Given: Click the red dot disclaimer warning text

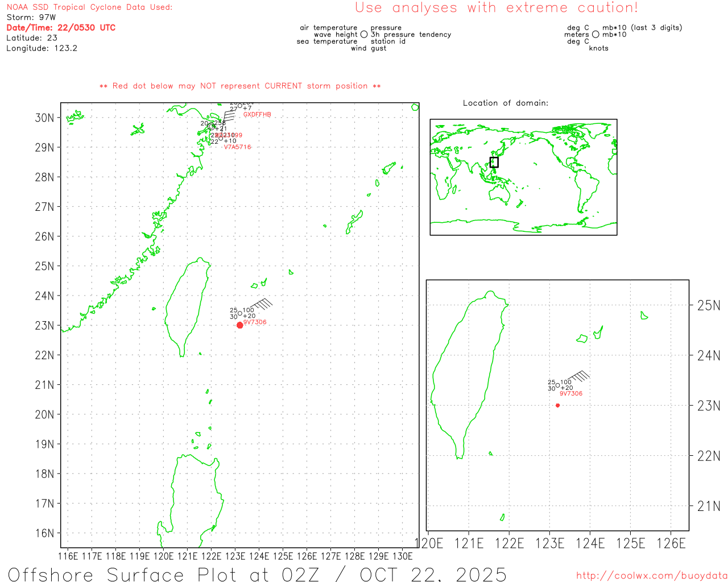Looking at the screenshot, I should click(240, 86).
